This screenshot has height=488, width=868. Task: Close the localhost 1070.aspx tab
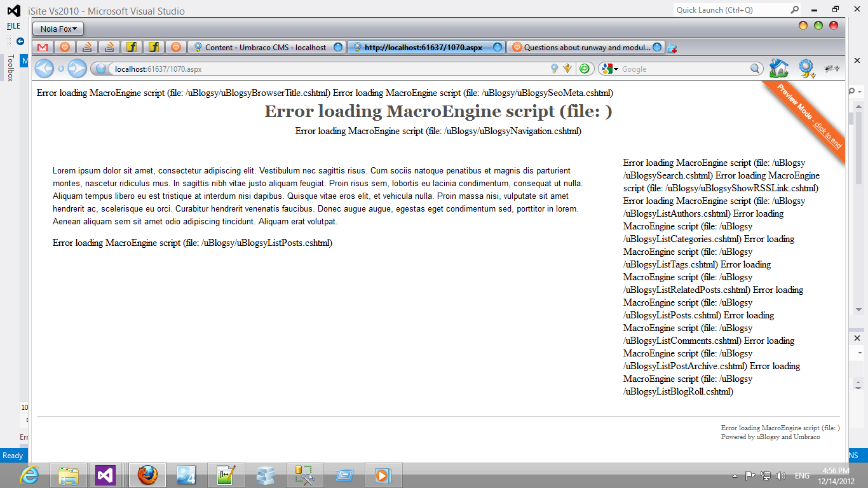pos(498,47)
